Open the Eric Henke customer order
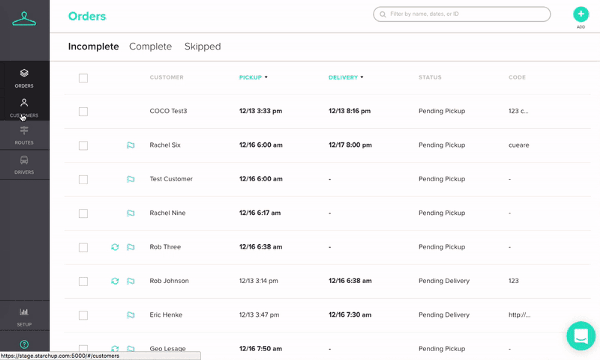 (166, 315)
